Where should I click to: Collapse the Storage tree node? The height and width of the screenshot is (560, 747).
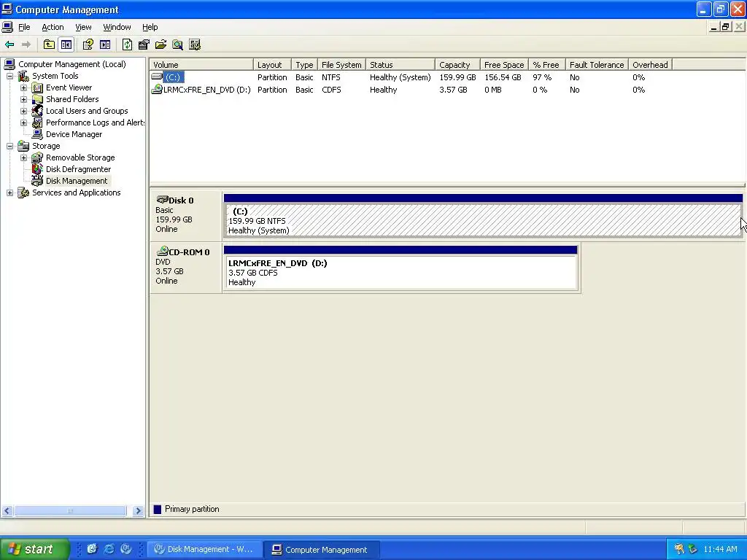click(9, 146)
